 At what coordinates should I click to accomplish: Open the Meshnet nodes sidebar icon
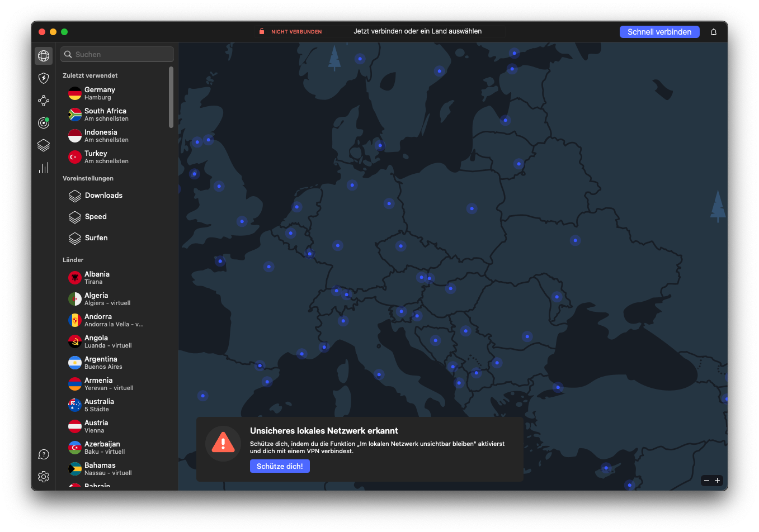(x=44, y=101)
